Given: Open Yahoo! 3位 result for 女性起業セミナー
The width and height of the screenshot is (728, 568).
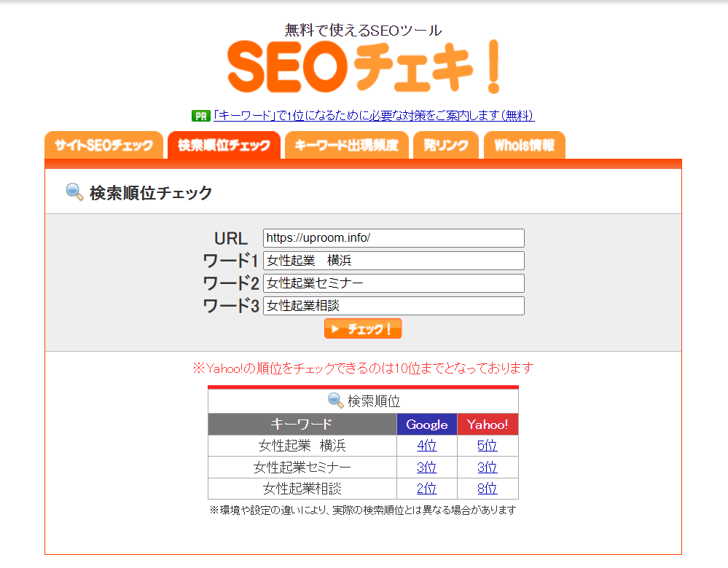Looking at the screenshot, I should (x=487, y=468).
